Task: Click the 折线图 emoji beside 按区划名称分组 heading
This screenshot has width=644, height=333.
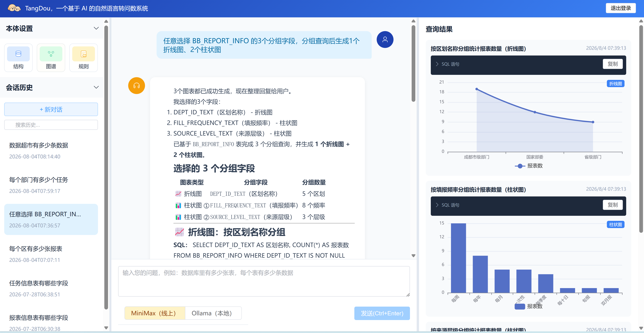Action: click(x=179, y=232)
